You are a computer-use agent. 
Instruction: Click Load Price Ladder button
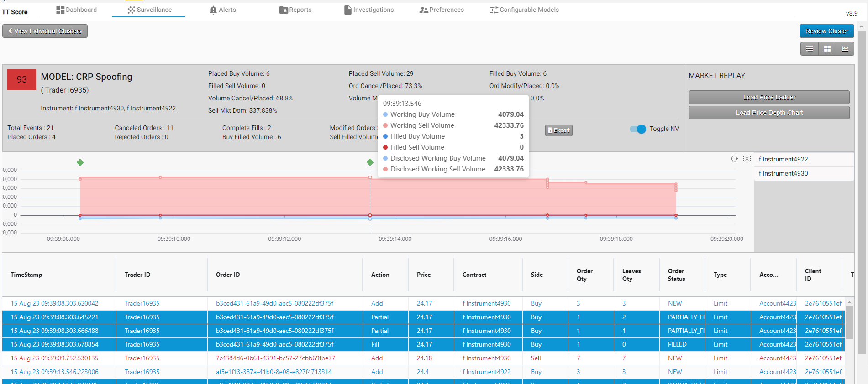(x=769, y=97)
